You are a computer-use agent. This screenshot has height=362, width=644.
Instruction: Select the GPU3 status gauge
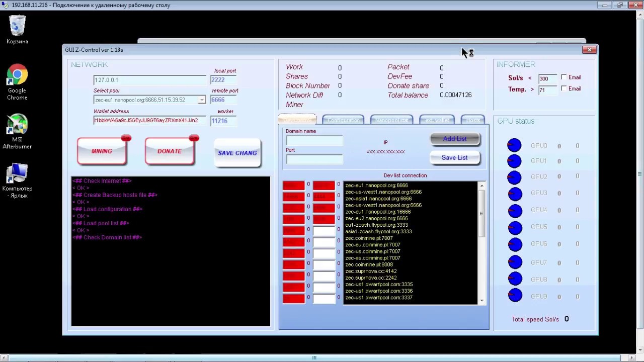coord(515,194)
